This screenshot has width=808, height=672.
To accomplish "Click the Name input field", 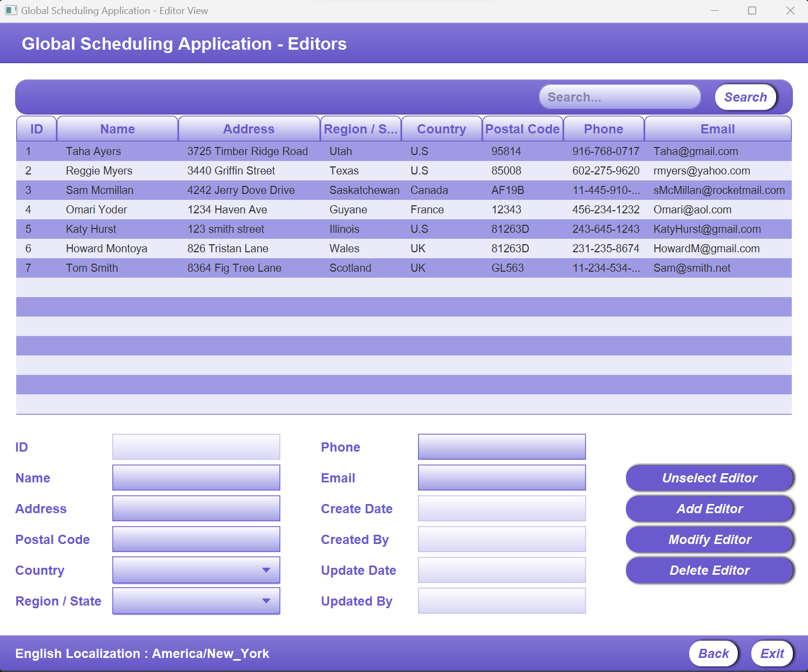I will click(196, 478).
